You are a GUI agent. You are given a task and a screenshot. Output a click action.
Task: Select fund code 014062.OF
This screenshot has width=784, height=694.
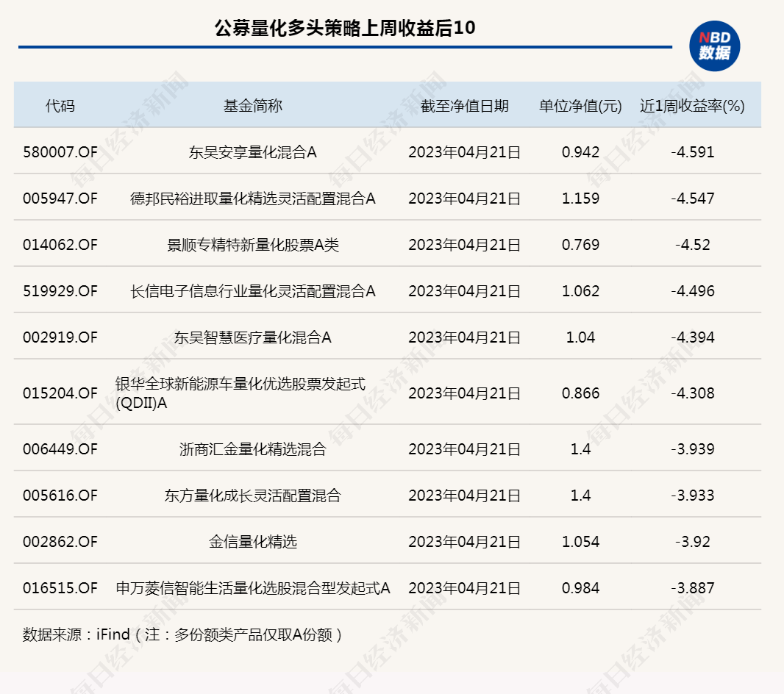point(60,245)
